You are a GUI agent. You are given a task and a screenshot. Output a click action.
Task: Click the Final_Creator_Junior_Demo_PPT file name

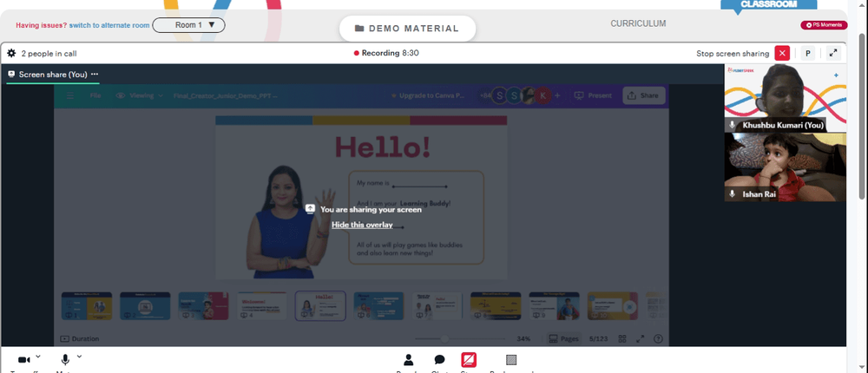[226, 95]
